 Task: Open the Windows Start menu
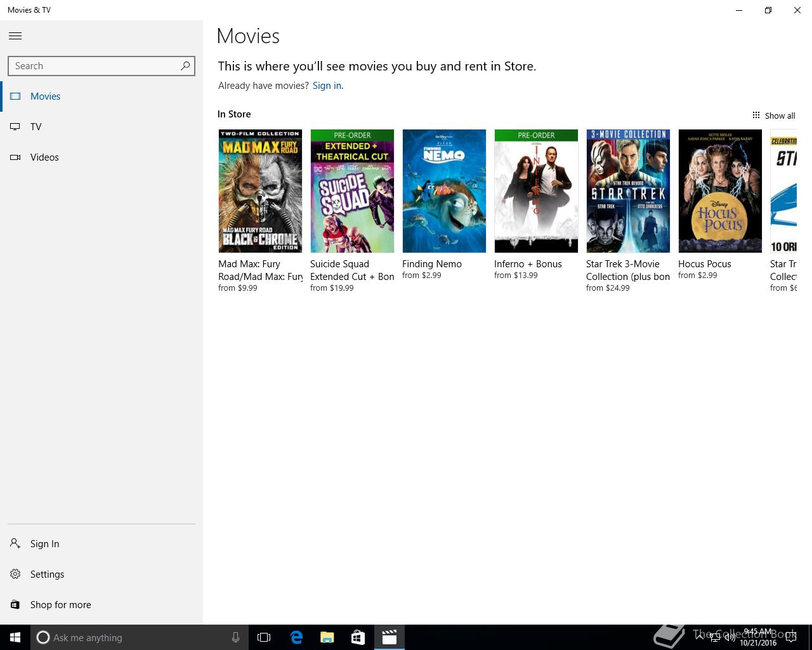point(15,637)
